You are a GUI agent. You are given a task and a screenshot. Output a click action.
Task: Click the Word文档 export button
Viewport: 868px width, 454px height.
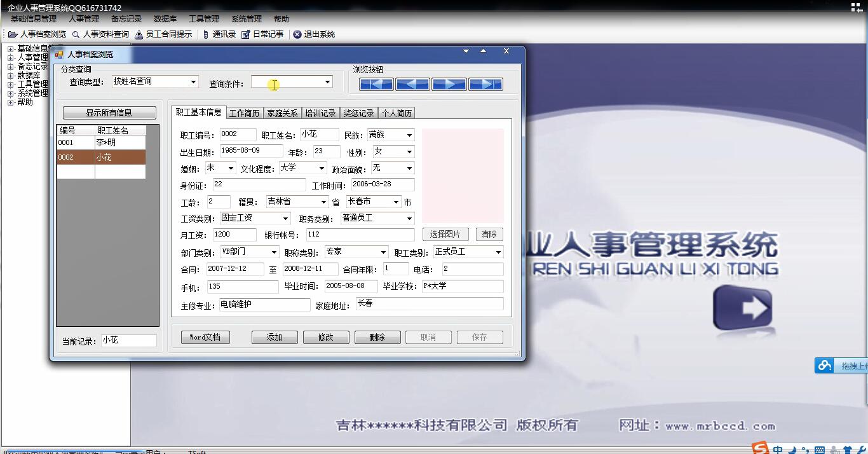[x=205, y=337]
